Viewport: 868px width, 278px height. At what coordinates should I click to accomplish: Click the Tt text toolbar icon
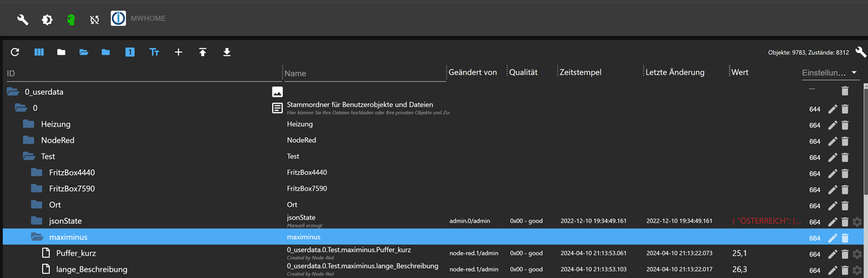click(154, 52)
